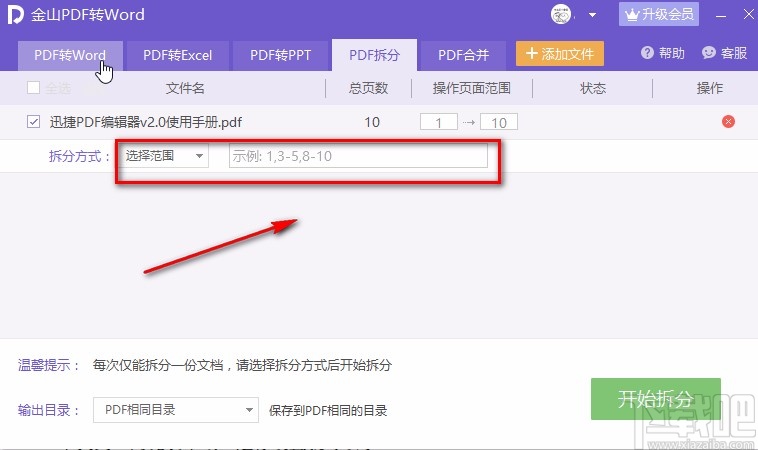
Task: Open the 拆分方式 选择范围 dropdown
Action: 164,156
